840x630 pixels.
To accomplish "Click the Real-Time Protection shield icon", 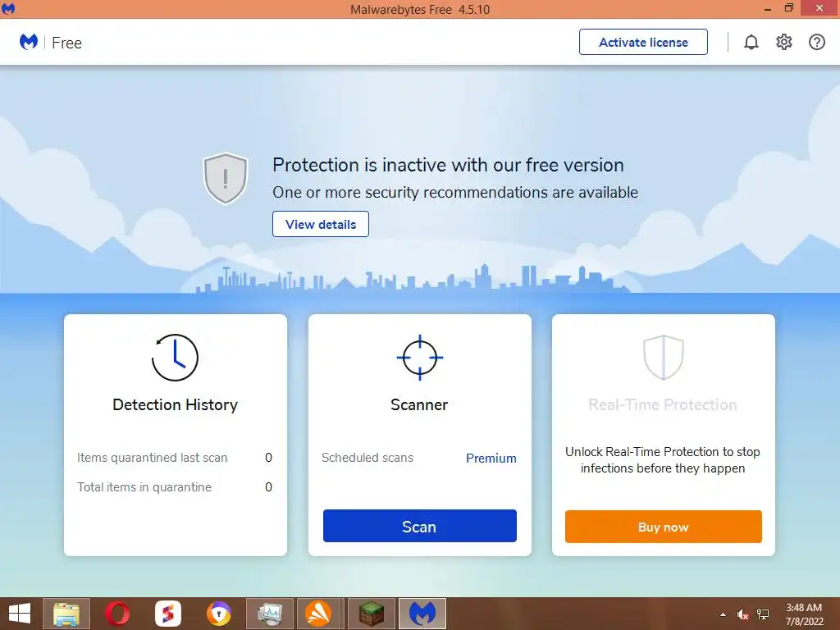I will point(663,358).
